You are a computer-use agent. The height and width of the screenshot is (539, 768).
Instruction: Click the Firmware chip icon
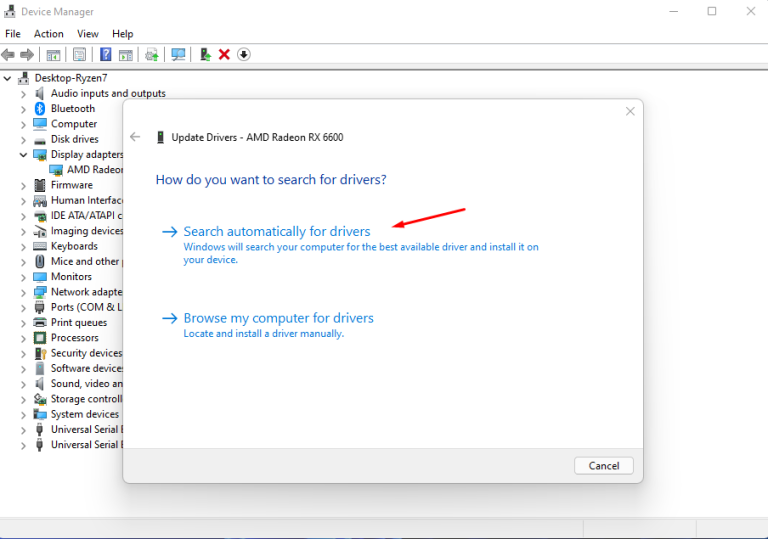[x=40, y=185]
